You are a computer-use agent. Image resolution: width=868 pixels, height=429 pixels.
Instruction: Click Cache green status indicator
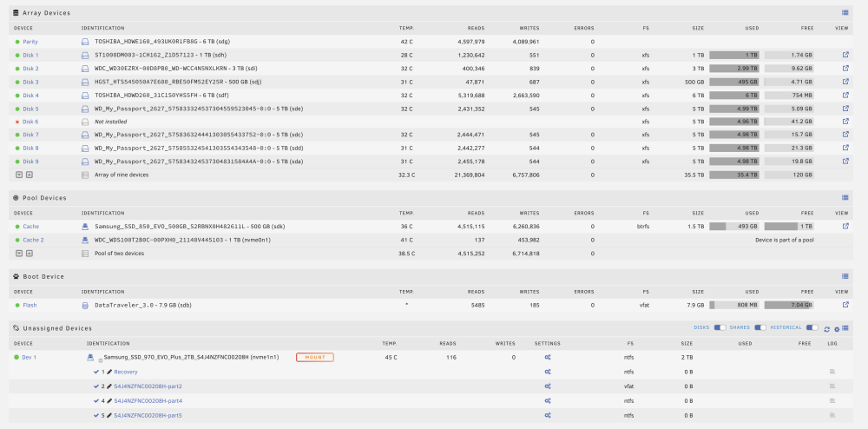[x=17, y=227]
